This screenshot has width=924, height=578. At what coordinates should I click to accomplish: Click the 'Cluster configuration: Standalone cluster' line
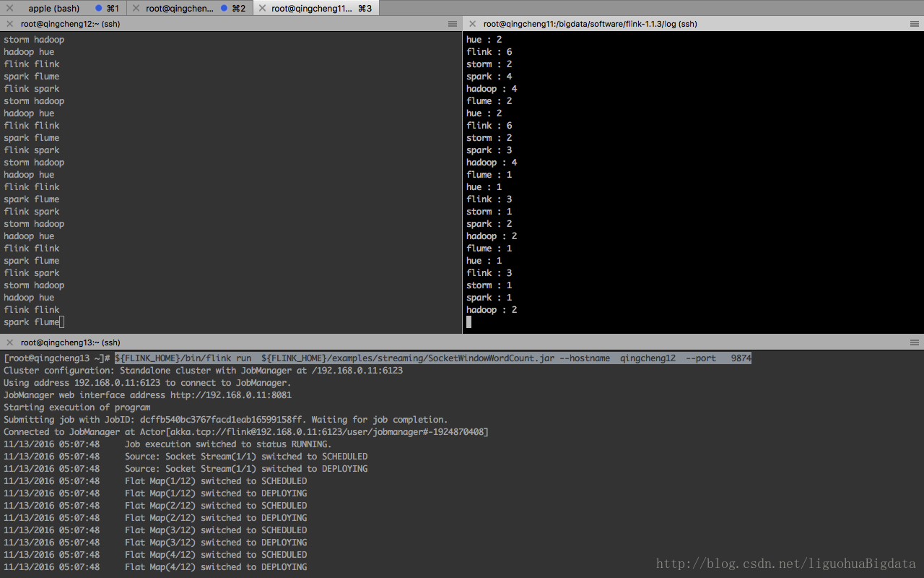(x=203, y=371)
